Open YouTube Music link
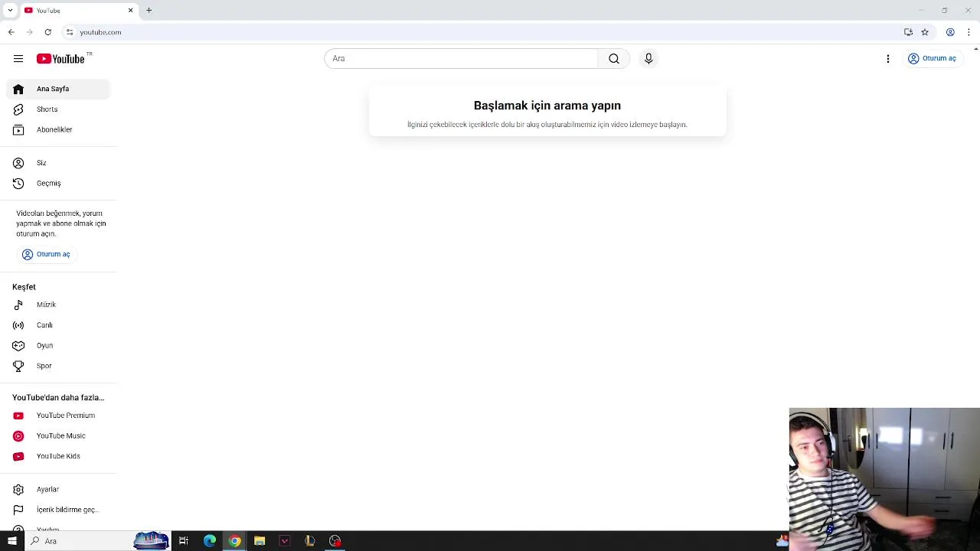Image resolution: width=980 pixels, height=551 pixels. click(x=58, y=436)
